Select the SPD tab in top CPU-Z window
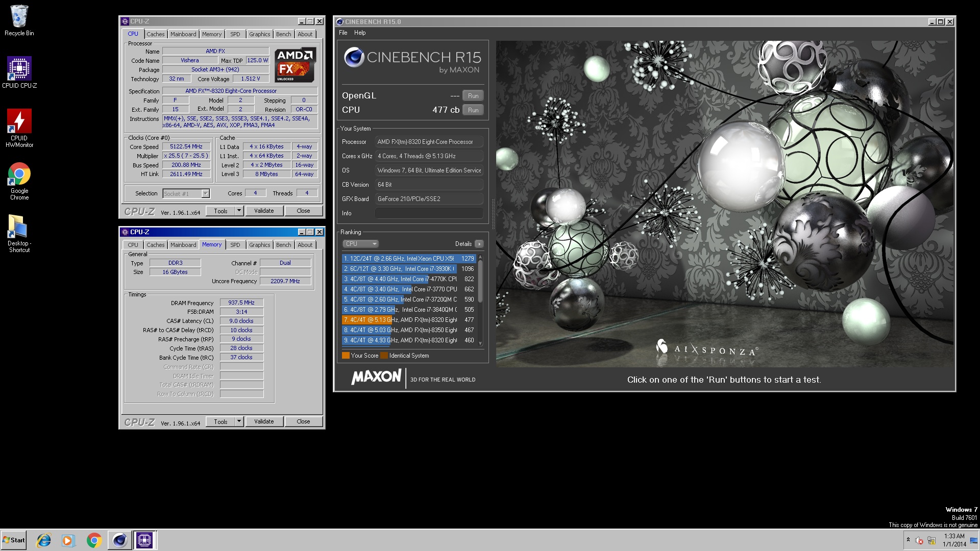The image size is (980, 551). (x=235, y=34)
